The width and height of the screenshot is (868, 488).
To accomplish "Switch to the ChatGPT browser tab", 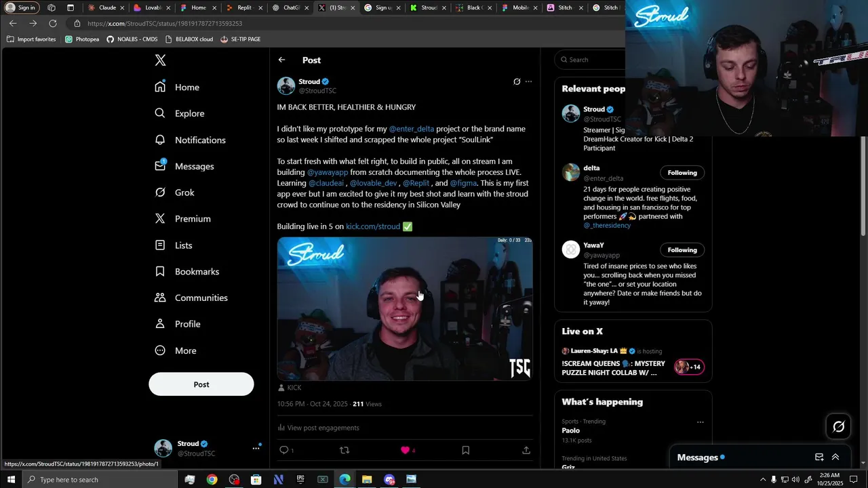I will coord(290,7).
